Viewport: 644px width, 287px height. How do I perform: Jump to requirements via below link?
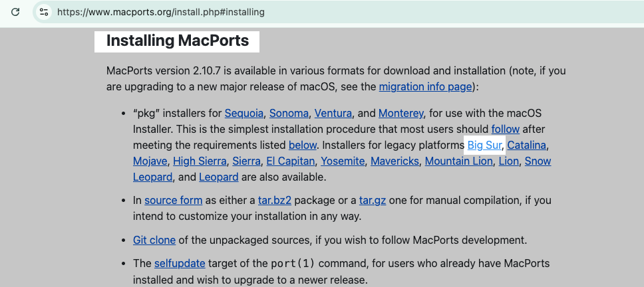tap(303, 145)
